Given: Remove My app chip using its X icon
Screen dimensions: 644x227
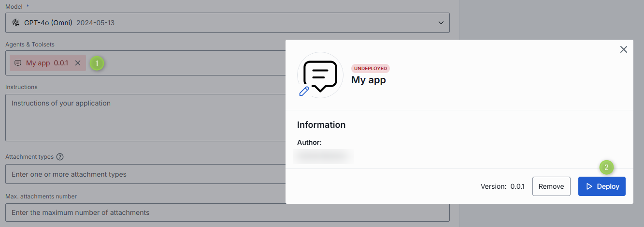Looking at the screenshot, I should tap(78, 63).
